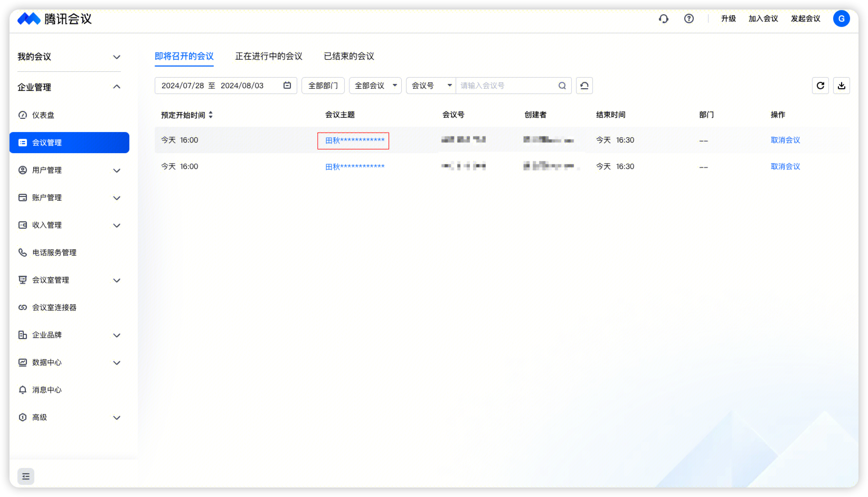The height and width of the screenshot is (497, 868).
Task: Open the 会议号 search type dropdown
Action: pyautogui.click(x=431, y=86)
